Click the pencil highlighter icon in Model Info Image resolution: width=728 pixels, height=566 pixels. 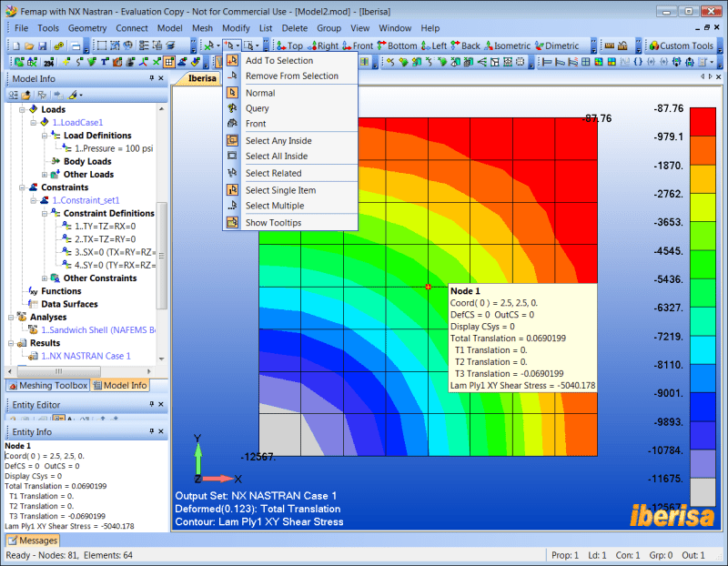pos(73,96)
